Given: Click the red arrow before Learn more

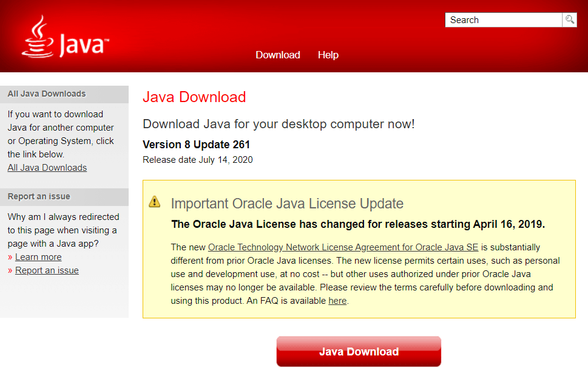Looking at the screenshot, I should pyautogui.click(x=10, y=257).
